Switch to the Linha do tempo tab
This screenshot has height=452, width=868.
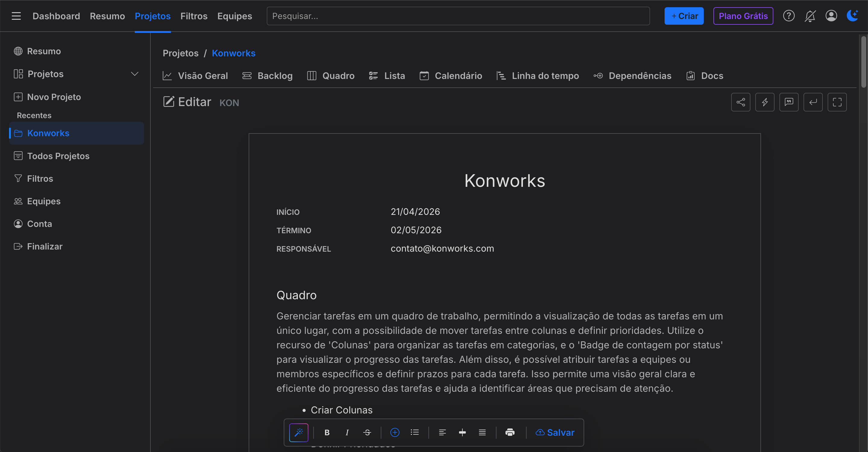538,76
